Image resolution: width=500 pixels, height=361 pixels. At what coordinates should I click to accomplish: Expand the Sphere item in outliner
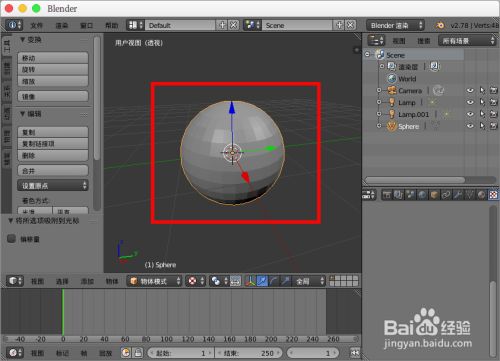(379, 126)
